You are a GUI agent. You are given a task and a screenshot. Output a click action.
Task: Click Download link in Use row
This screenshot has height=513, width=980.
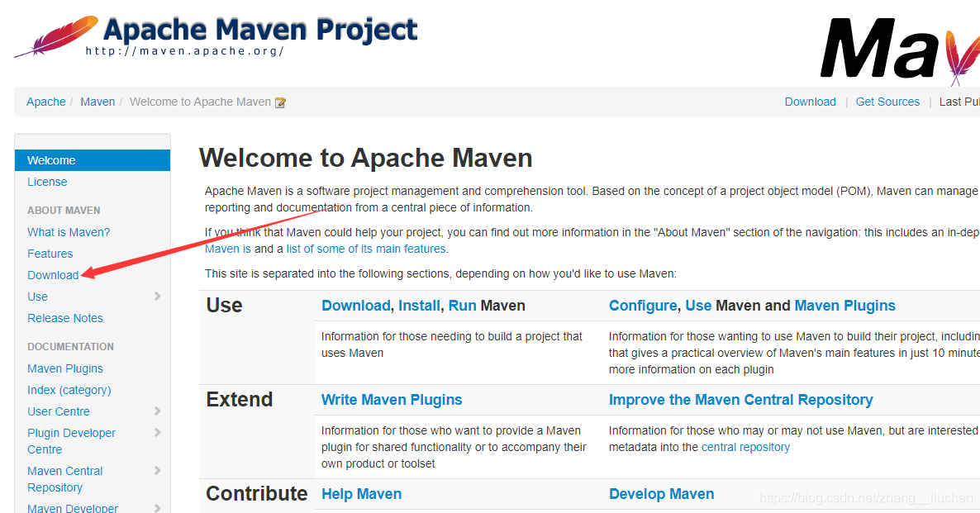(355, 306)
